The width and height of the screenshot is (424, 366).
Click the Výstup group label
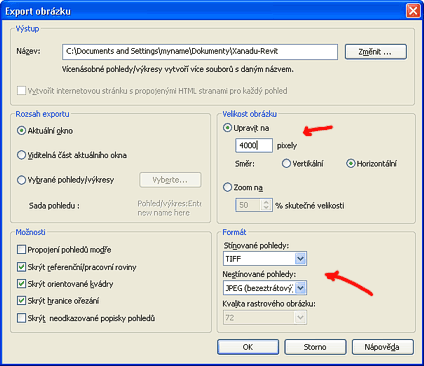tap(27, 29)
